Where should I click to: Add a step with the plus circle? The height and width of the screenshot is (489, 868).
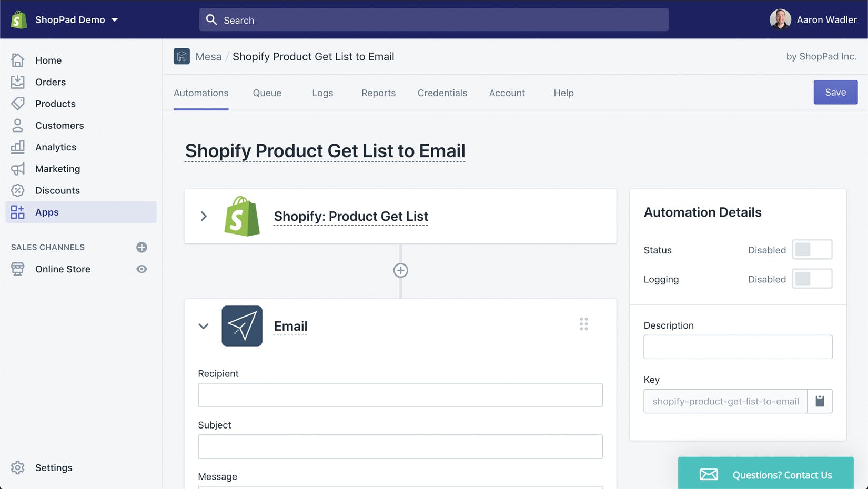click(401, 270)
